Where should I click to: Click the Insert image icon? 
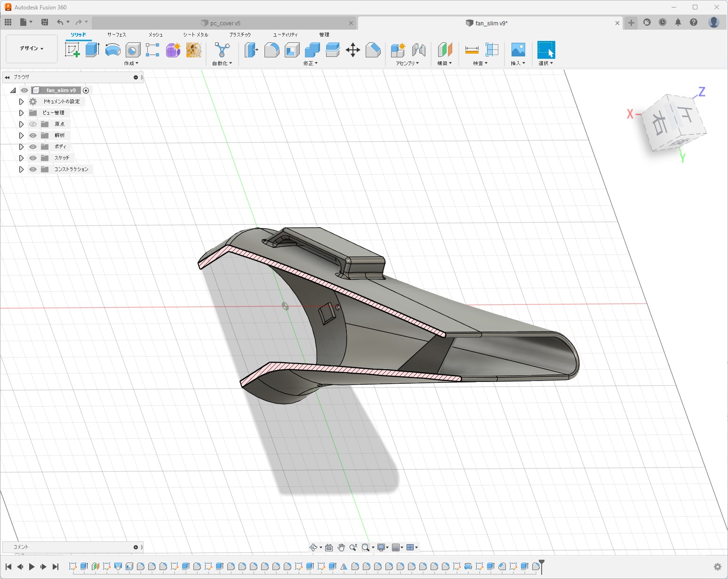pyautogui.click(x=518, y=50)
